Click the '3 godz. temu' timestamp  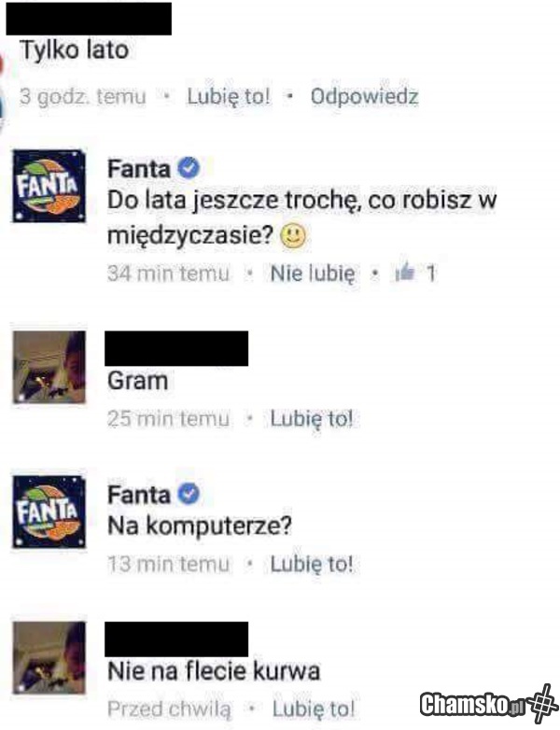[83, 97]
